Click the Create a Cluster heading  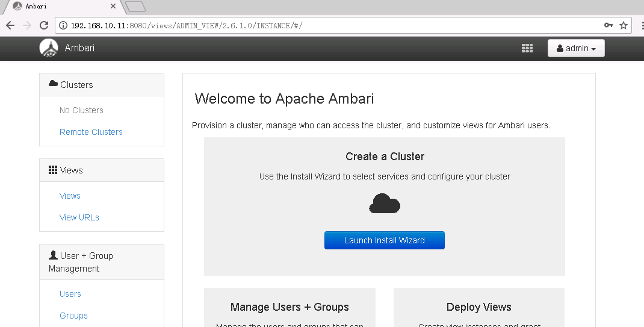click(x=385, y=157)
